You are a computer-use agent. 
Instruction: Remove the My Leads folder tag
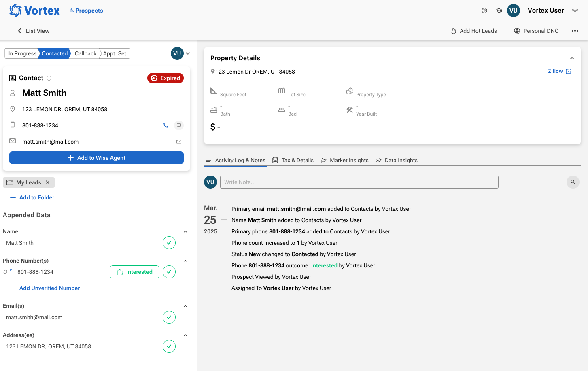pyautogui.click(x=48, y=182)
